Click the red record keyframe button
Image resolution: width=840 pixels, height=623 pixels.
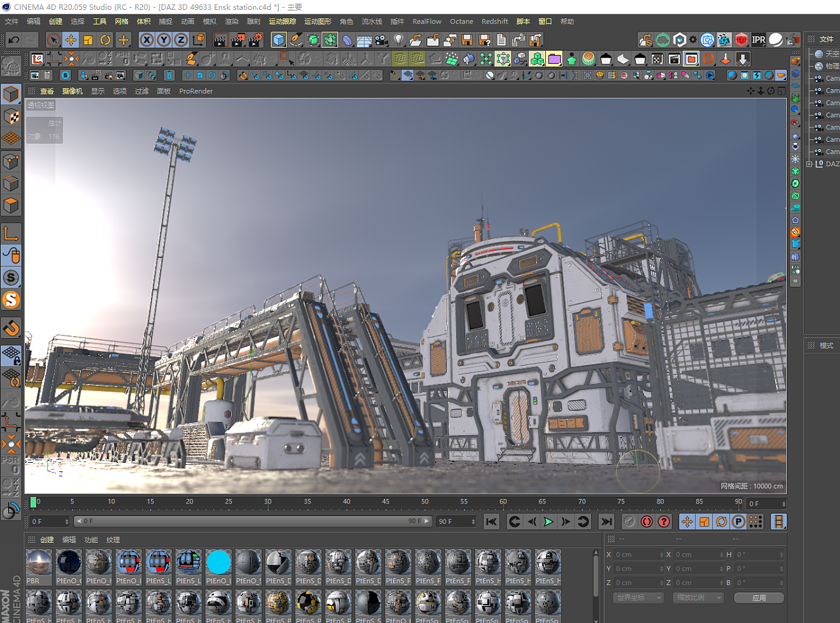tap(629, 522)
